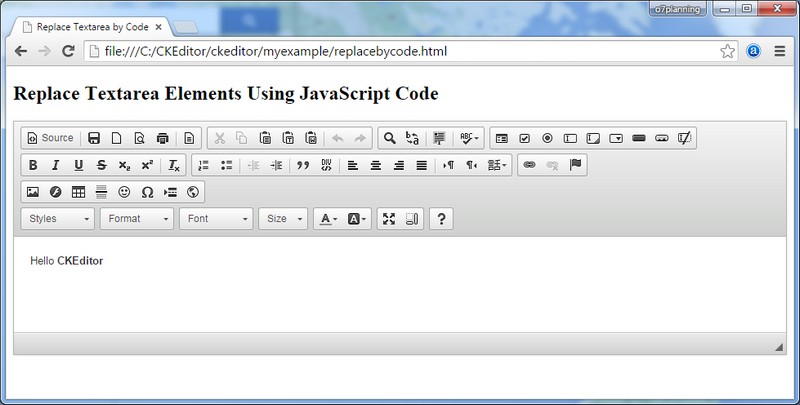Image resolution: width=800 pixels, height=405 pixels.
Task: Insert a Selection Field
Action: pos(616,138)
